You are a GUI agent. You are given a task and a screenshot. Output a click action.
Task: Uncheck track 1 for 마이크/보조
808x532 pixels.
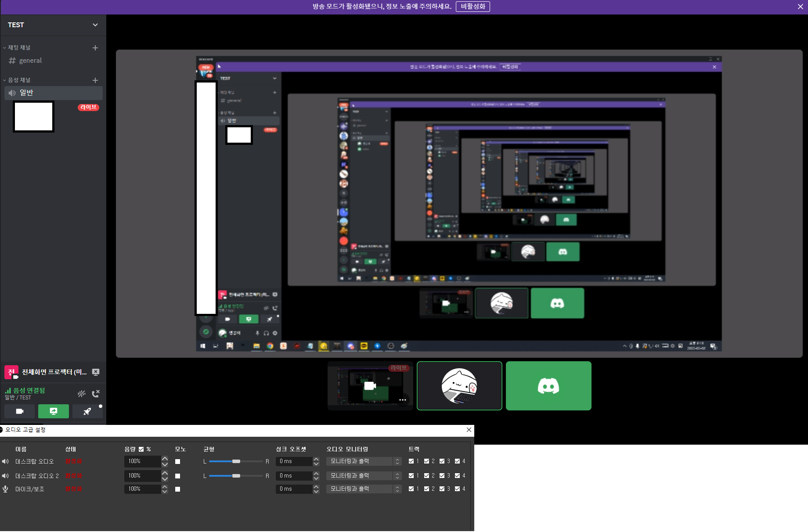(x=411, y=489)
